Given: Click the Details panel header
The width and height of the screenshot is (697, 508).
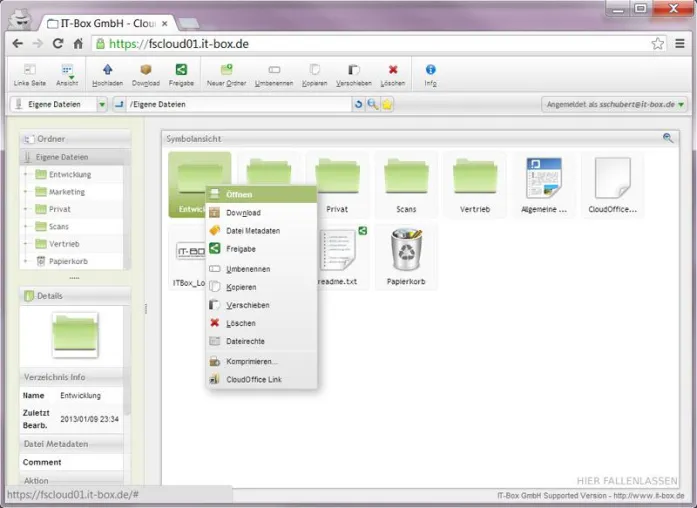Looking at the screenshot, I should click(x=75, y=296).
